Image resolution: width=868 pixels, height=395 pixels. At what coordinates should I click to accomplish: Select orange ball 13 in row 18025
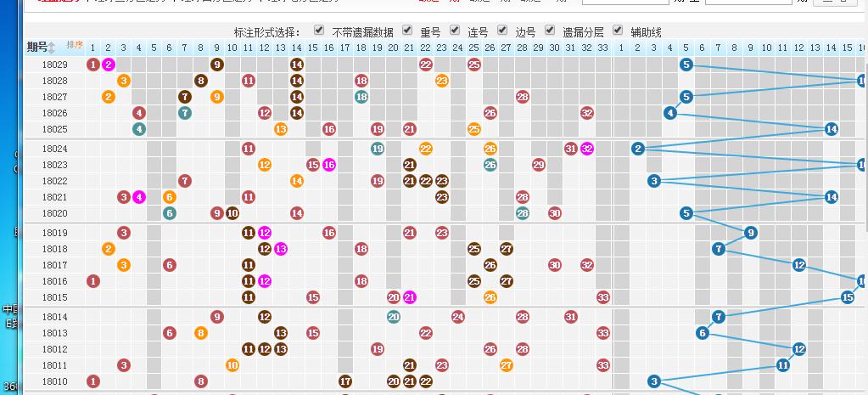tap(281, 129)
